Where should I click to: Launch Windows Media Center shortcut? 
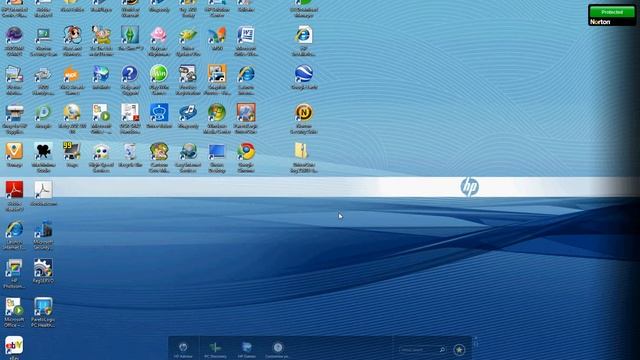(217, 113)
